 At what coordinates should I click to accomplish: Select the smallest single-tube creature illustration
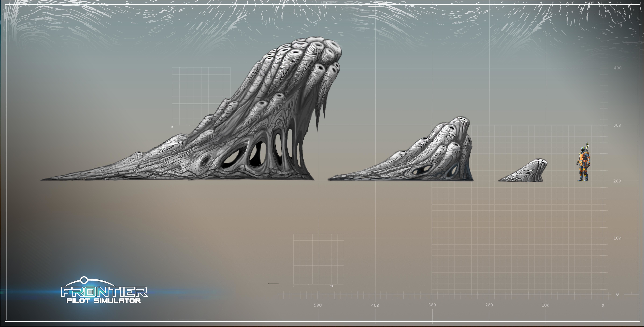(523, 170)
